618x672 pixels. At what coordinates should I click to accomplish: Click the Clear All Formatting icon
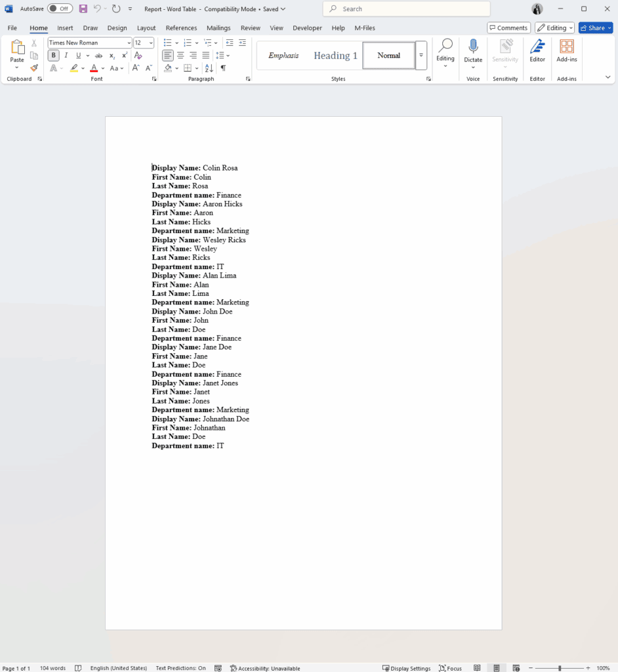tap(138, 56)
